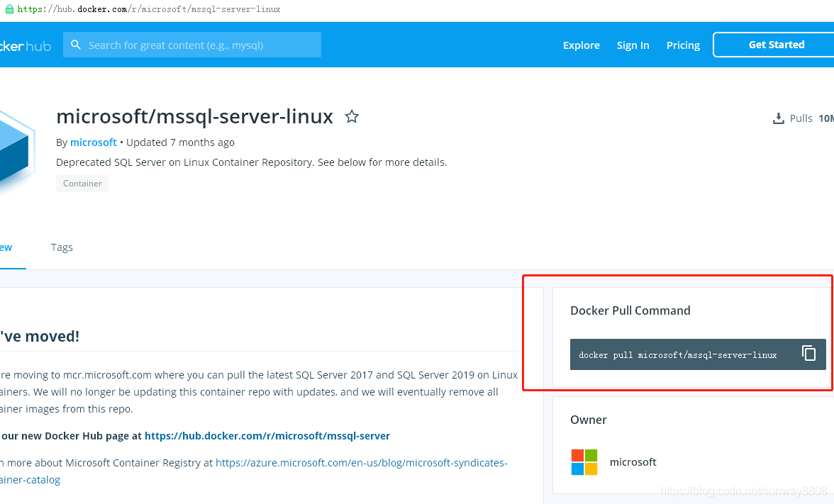Switch to the Tags tab

(x=62, y=247)
